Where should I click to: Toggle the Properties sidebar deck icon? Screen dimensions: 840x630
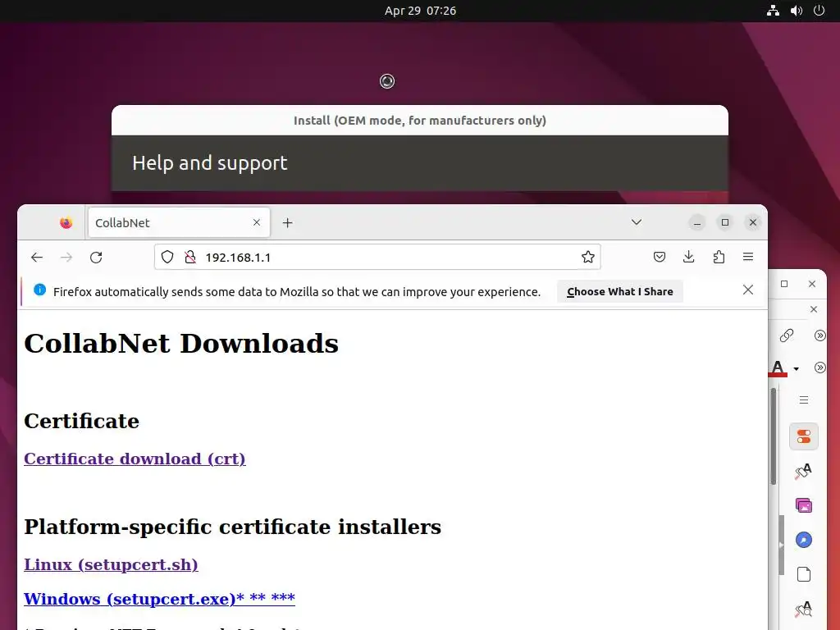tap(804, 436)
